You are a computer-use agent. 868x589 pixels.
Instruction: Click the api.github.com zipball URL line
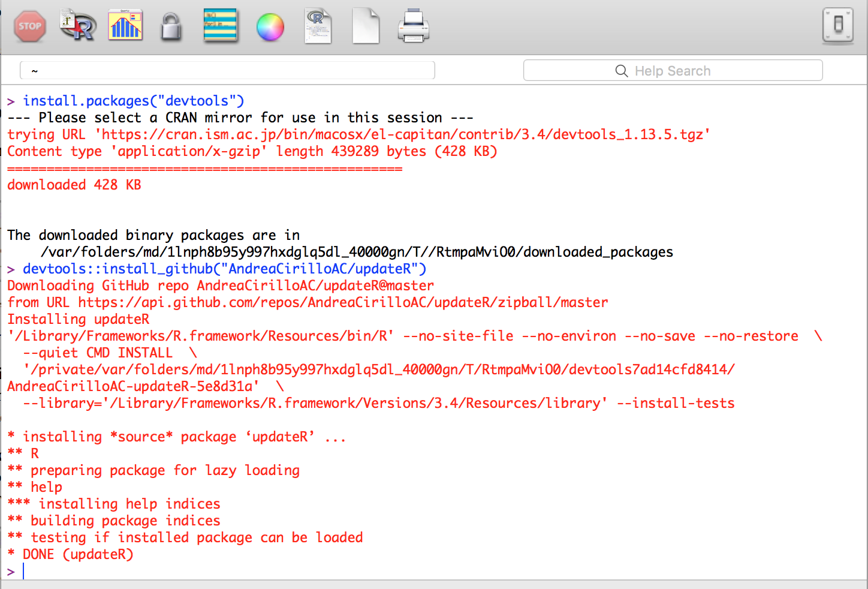(308, 302)
